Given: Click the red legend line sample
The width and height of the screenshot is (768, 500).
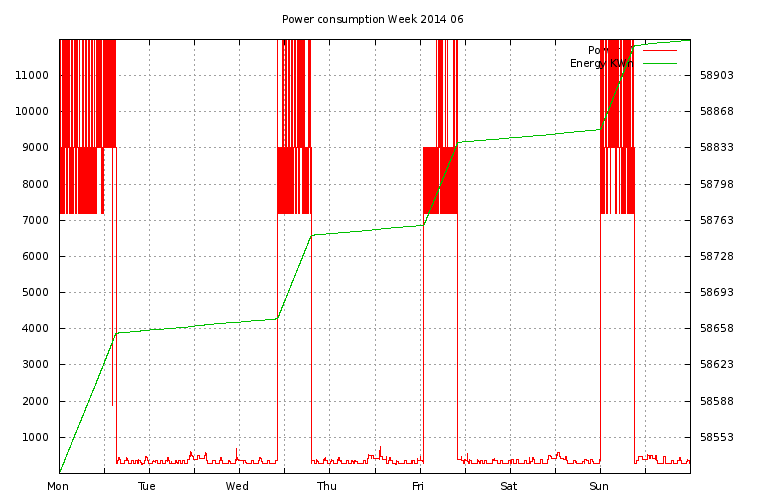Looking at the screenshot, I should tap(660, 50).
